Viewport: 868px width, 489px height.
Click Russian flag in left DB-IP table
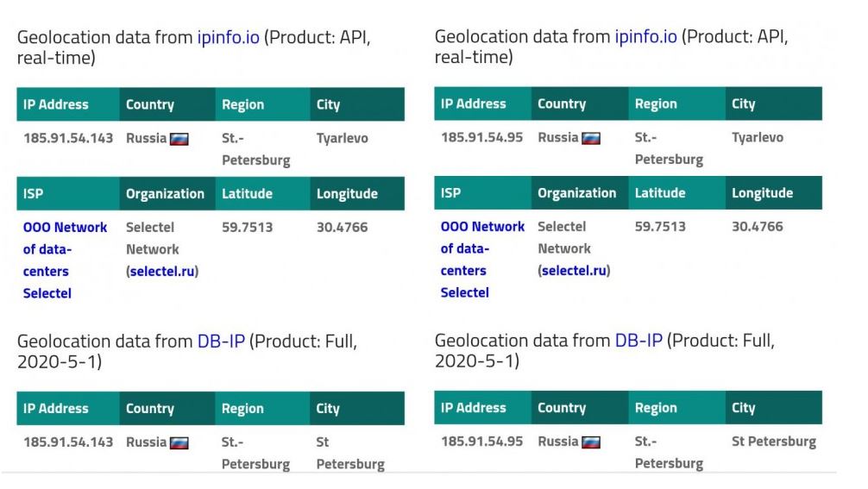(x=179, y=443)
